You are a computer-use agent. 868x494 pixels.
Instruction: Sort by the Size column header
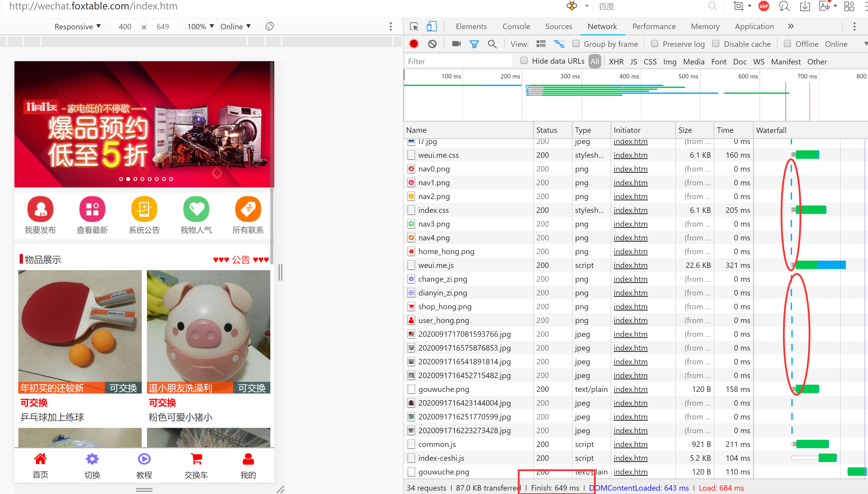(694, 130)
